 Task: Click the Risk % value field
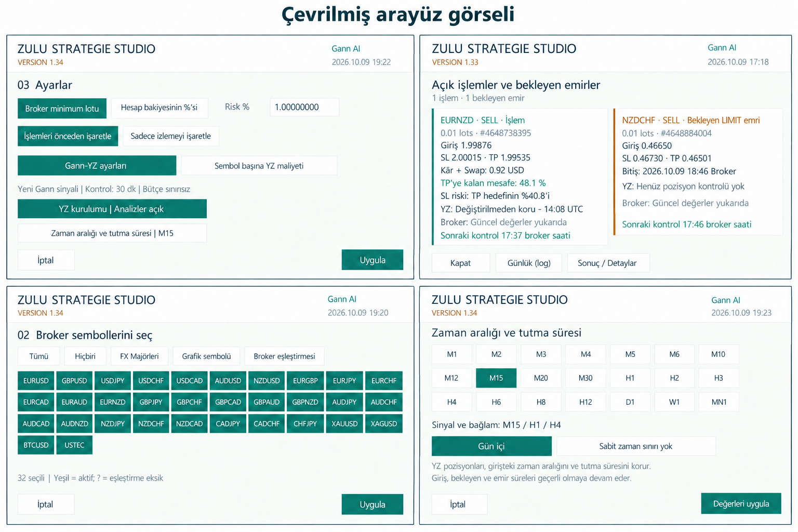(x=304, y=107)
